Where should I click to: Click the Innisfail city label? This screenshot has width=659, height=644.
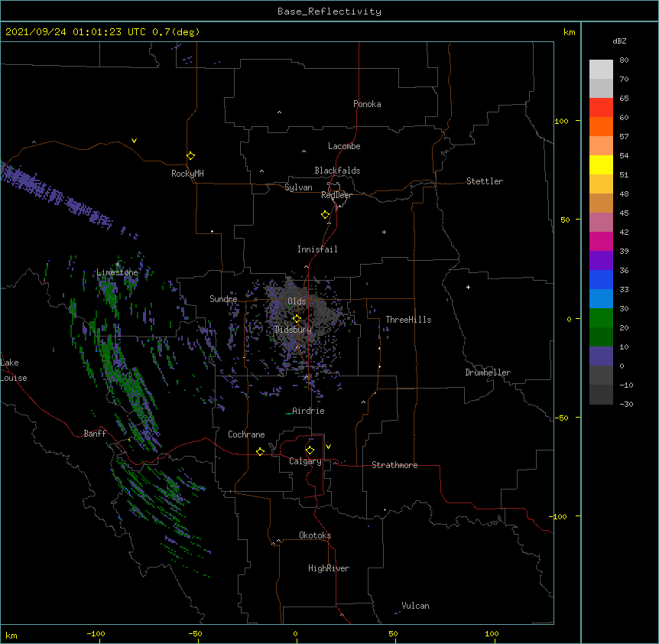[317, 249]
